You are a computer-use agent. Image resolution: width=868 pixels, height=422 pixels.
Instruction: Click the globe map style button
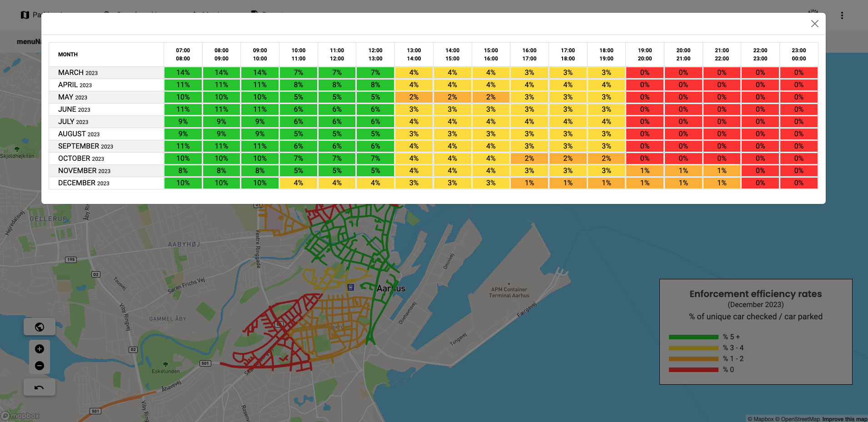coord(40,327)
